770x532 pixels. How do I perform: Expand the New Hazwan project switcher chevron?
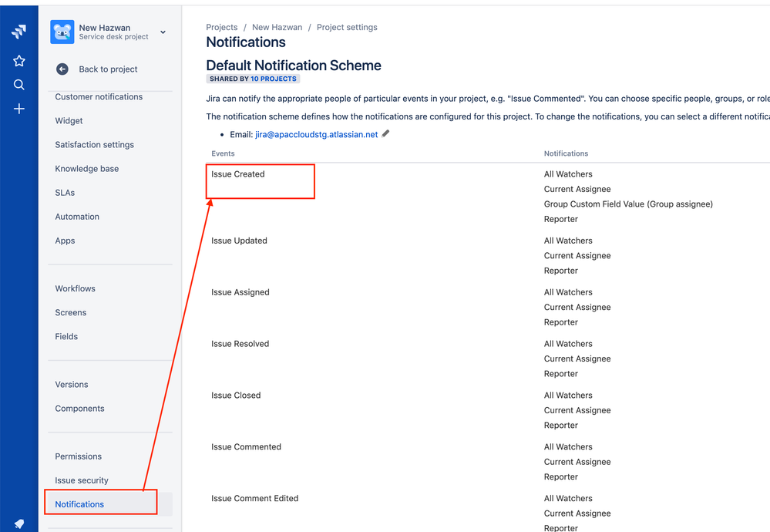click(x=163, y=32)
